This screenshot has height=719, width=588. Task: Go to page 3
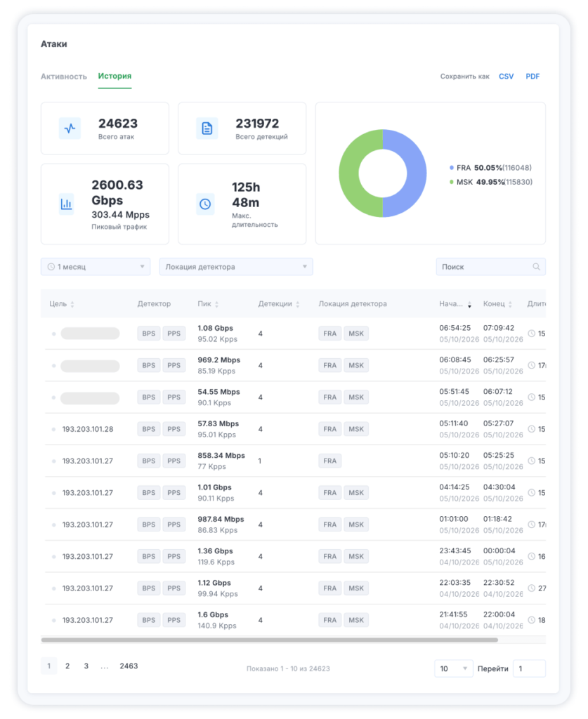point(86,666)
